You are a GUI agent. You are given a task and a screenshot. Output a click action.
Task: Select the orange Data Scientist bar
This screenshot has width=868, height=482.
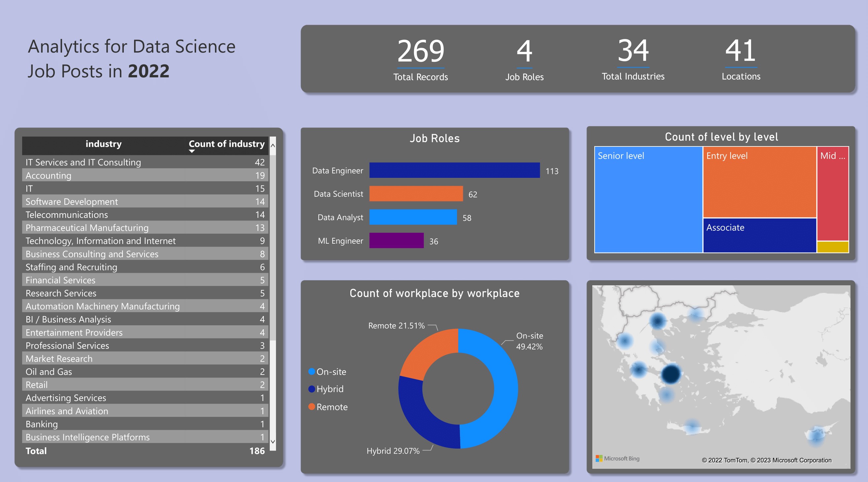(416, 194)
